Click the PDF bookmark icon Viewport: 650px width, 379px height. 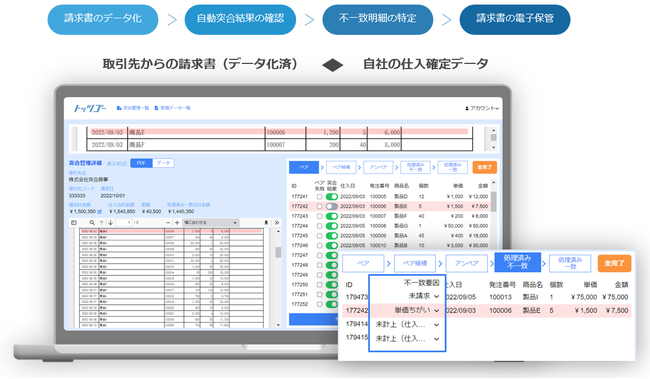(266, 223)
